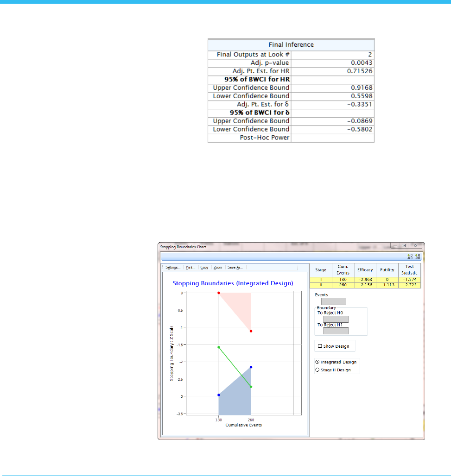Click the blue efficacy point at 130 events
The height and width of the screenshot is (476, 451).
(218, 395)
